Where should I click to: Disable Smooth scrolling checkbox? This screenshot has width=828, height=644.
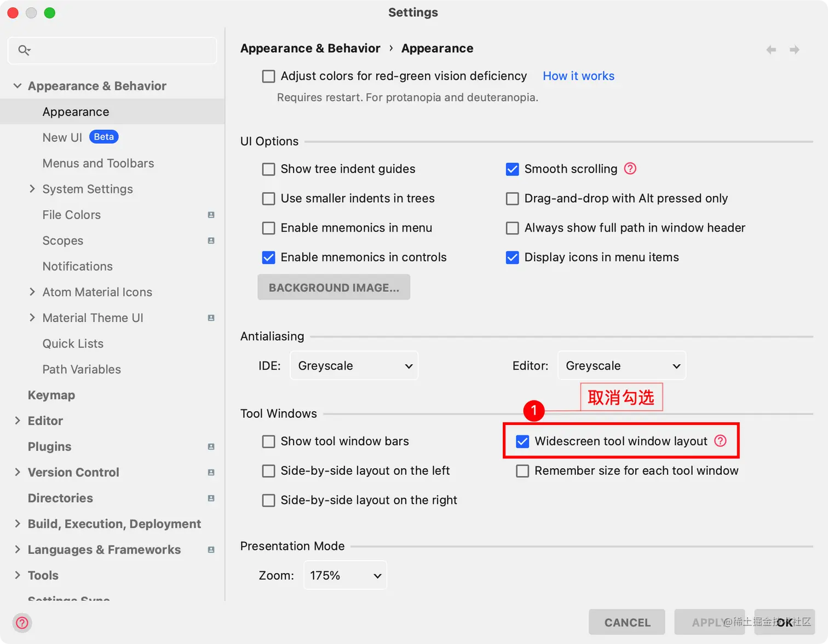(x=512, y=169)
